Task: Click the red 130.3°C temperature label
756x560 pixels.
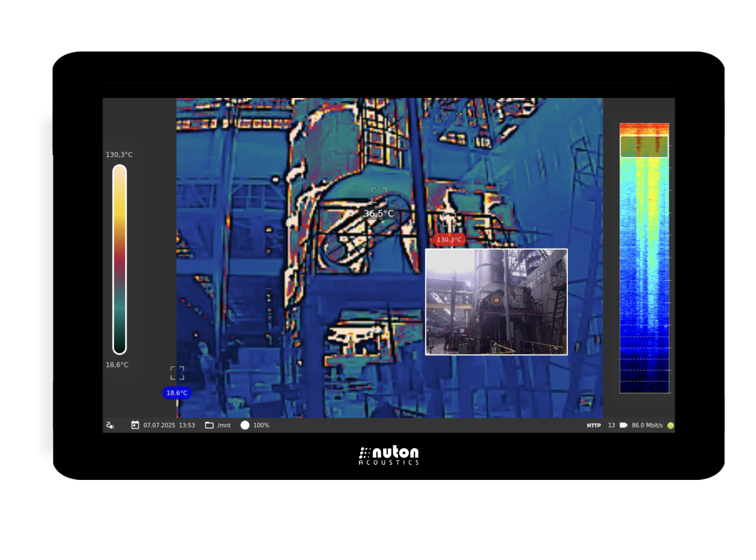Action: point(449,240)
